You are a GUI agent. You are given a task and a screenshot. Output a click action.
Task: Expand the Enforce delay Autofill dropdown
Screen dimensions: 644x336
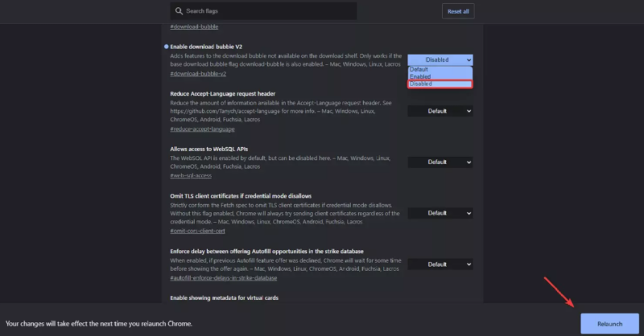pos(440,264)
